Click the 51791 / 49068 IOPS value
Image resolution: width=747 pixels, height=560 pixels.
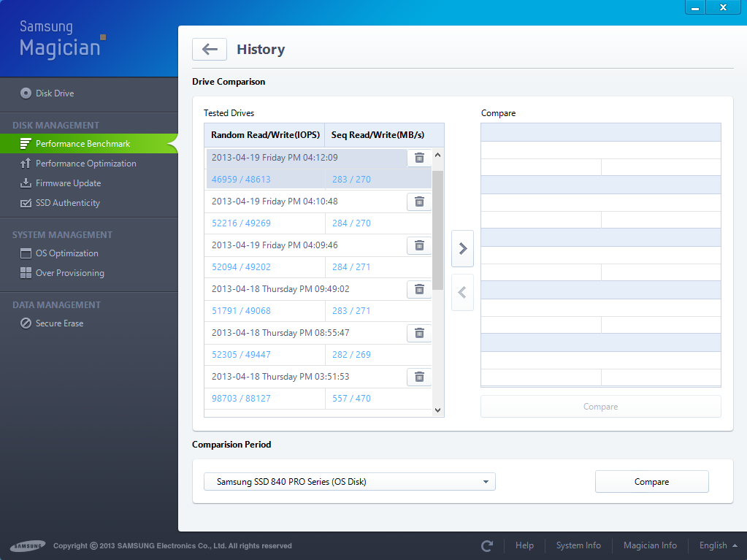coord(241,311)
